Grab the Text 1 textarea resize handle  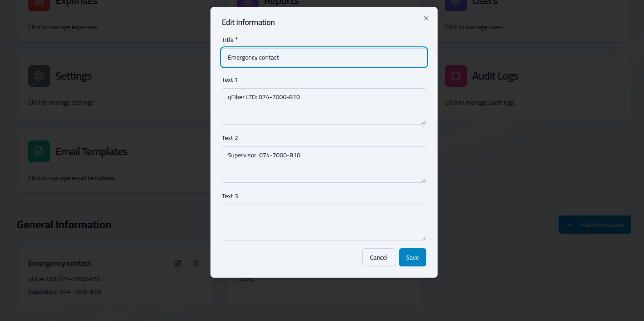coord(424,122)
